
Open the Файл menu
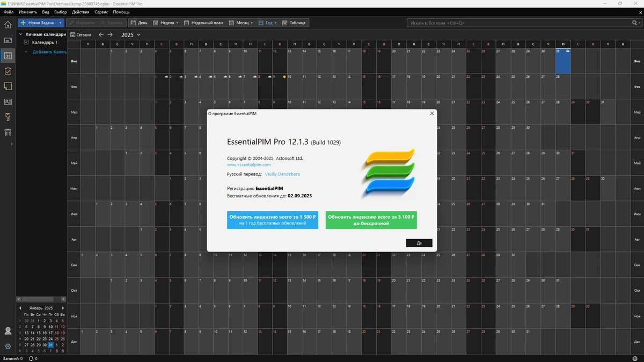8,12
